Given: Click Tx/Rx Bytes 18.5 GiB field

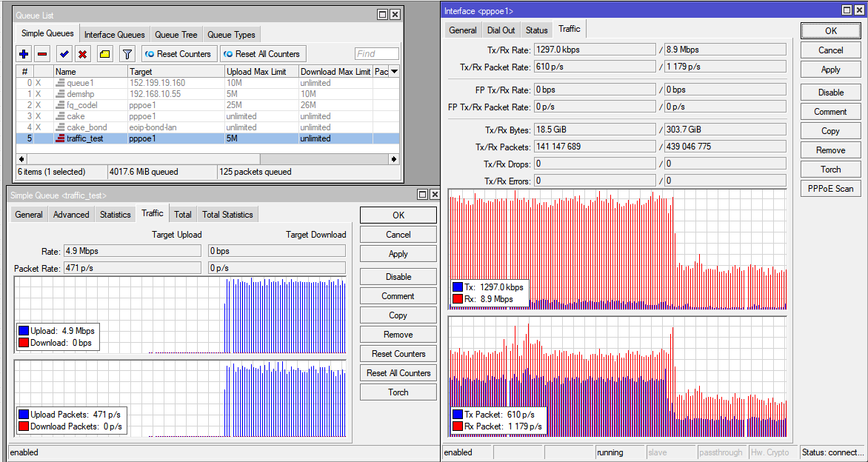Looking at the screenshot, I should (x=595, y=130).
